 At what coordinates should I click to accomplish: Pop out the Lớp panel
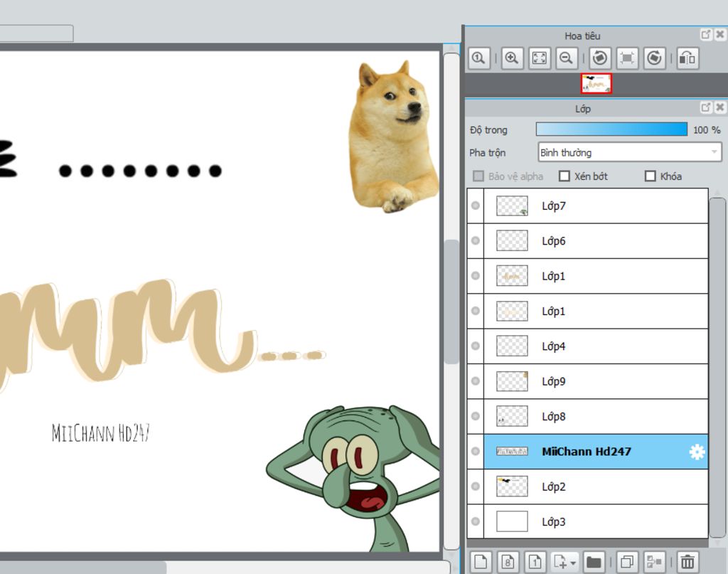tap(706, 107)
